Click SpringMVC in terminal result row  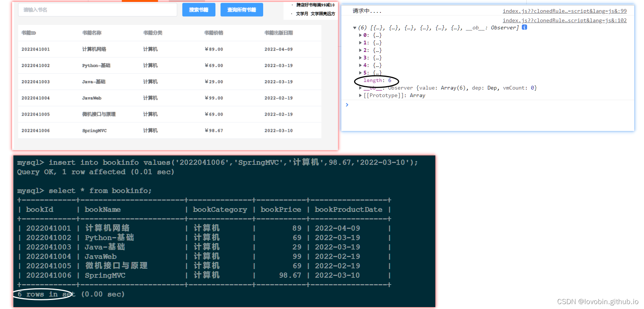coord(105,276)
